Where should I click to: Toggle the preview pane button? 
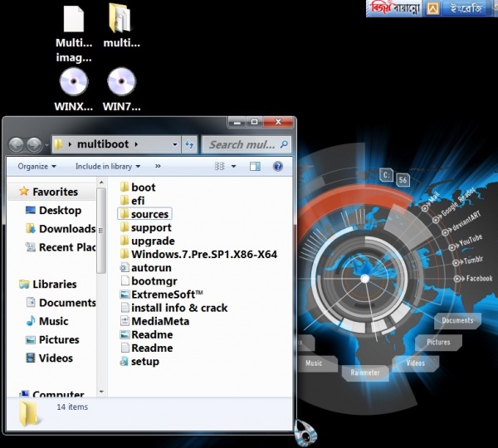(256, 166)
